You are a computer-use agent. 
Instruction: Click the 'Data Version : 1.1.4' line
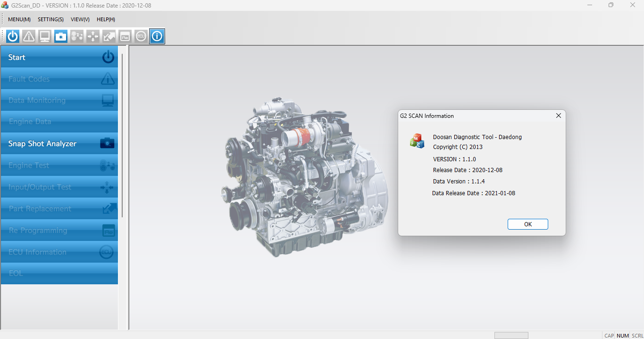tap(459, 182)
